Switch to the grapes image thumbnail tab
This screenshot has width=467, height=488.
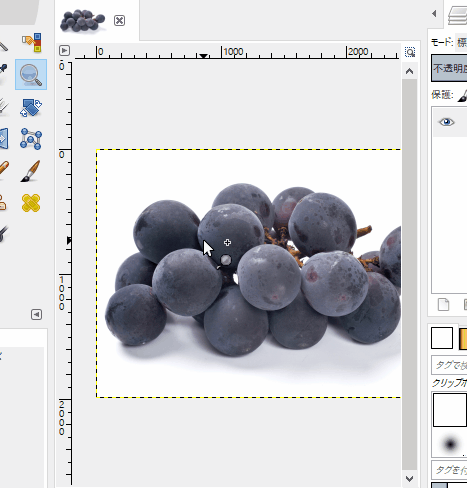click(82, 21)
